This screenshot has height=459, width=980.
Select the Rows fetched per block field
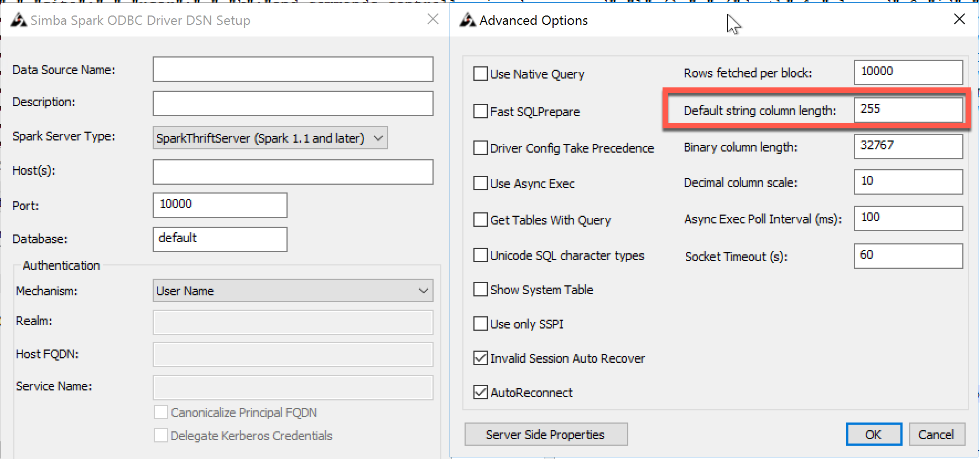coord(908,72)
